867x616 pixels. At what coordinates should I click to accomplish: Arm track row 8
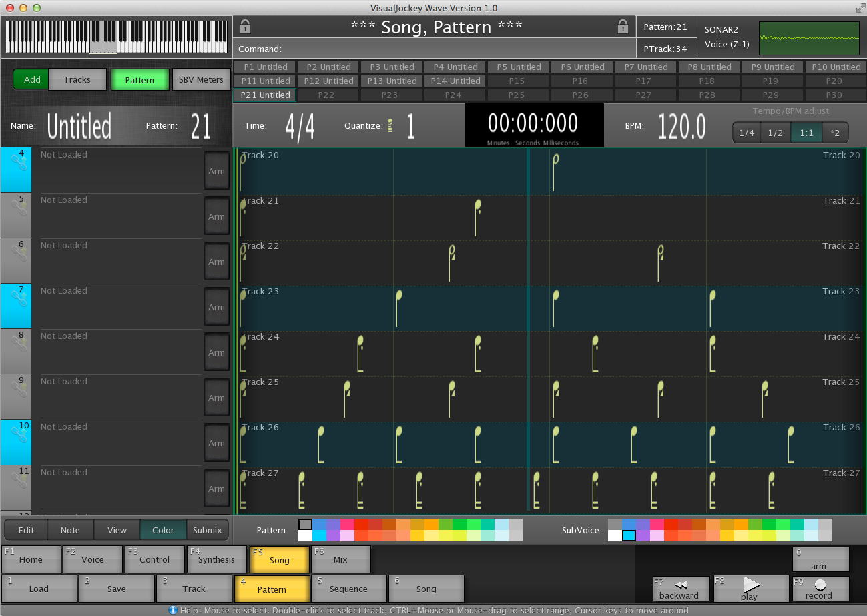(216, 352)
